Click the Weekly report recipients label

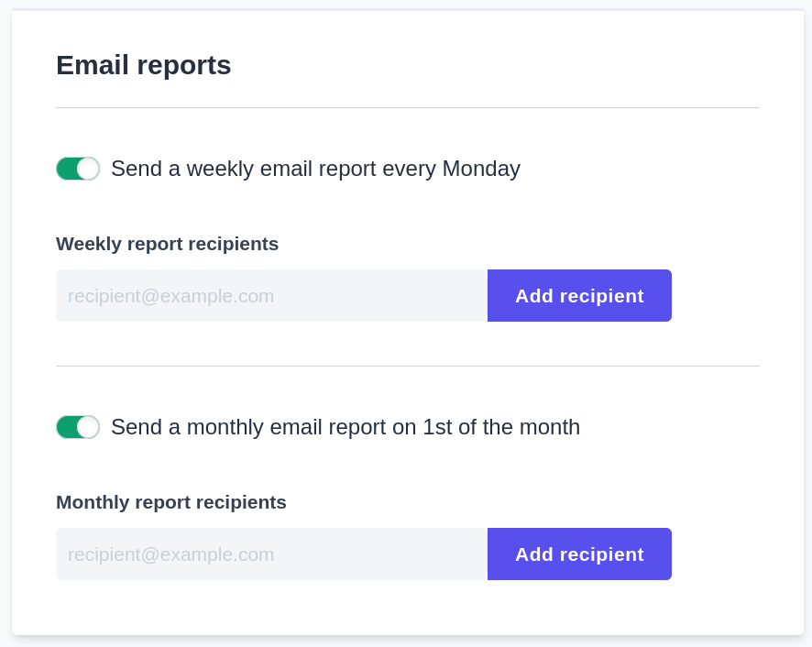167,244
